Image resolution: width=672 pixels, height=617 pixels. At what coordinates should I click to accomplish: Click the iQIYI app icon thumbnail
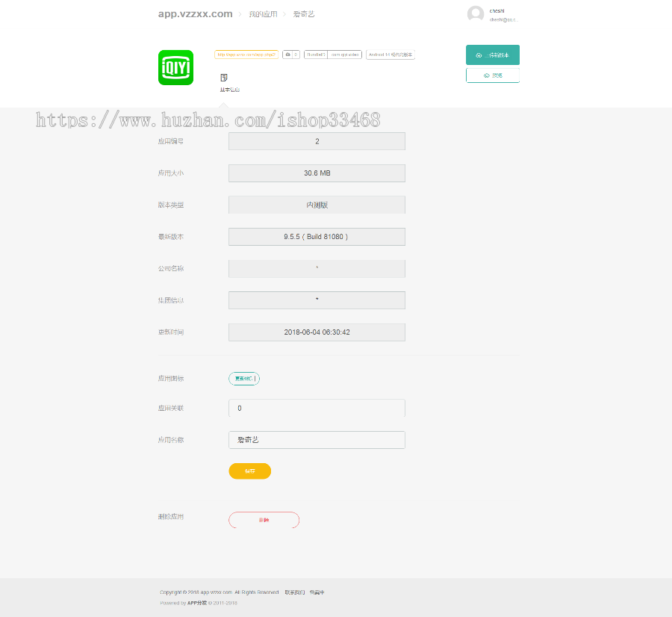[x=175, y=67]
